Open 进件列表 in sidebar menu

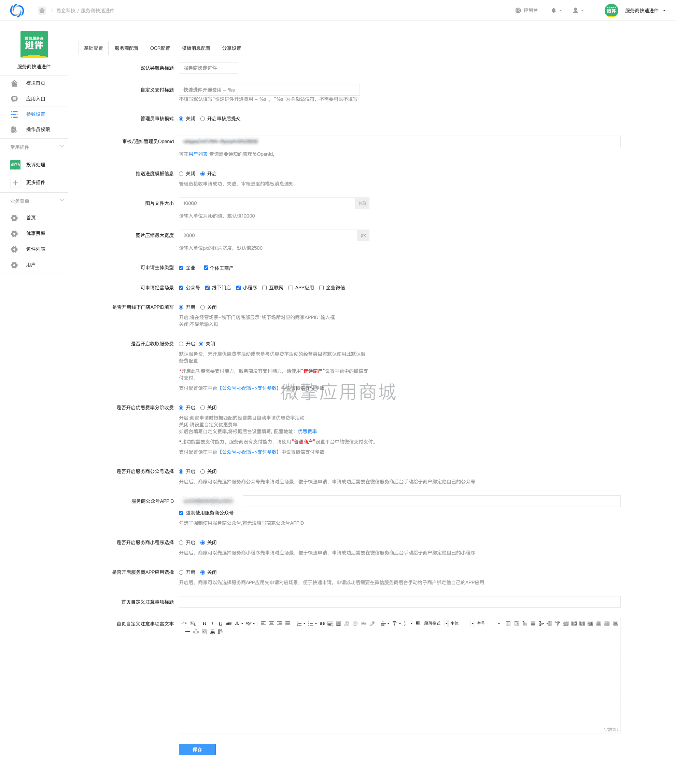coord(36,249)
